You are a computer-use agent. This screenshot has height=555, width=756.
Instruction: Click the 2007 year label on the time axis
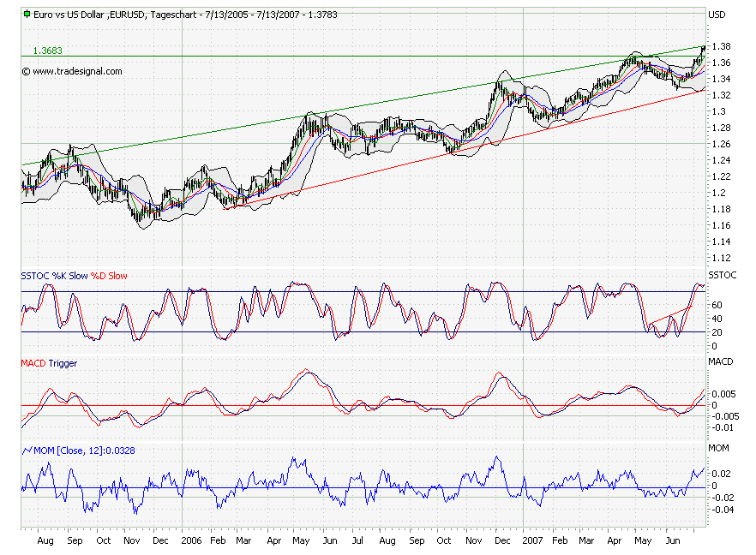point(532,540)
